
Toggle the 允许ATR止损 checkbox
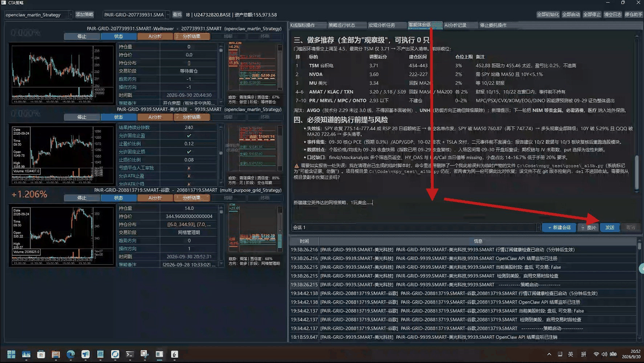click(x=189, y=184)
